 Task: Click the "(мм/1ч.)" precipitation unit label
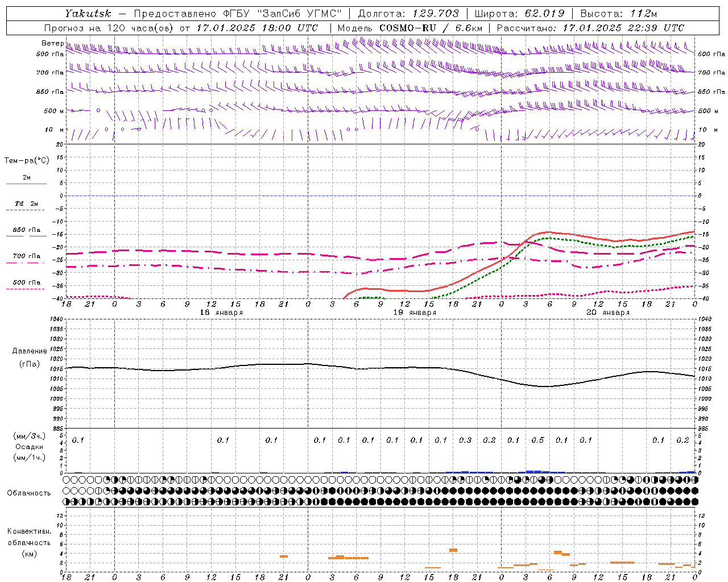tap(30, 458)
